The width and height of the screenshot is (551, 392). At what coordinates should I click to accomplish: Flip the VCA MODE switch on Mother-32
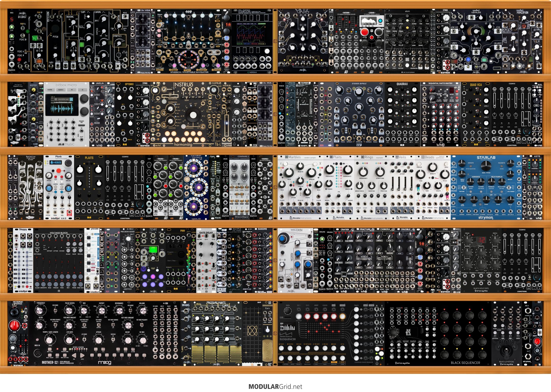130,310
